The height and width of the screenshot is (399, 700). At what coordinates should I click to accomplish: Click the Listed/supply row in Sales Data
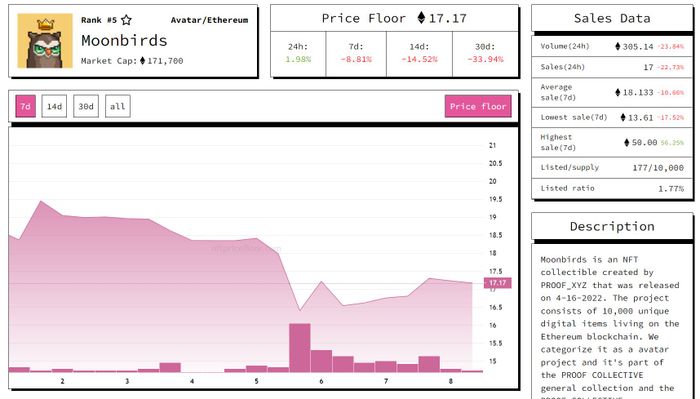point(612,168)
